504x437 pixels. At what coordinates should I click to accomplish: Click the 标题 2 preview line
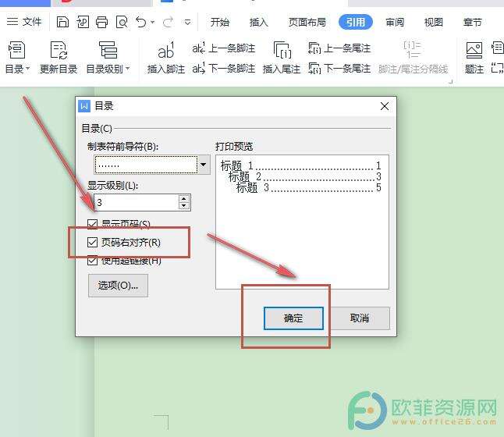click(x=305, y=176)
